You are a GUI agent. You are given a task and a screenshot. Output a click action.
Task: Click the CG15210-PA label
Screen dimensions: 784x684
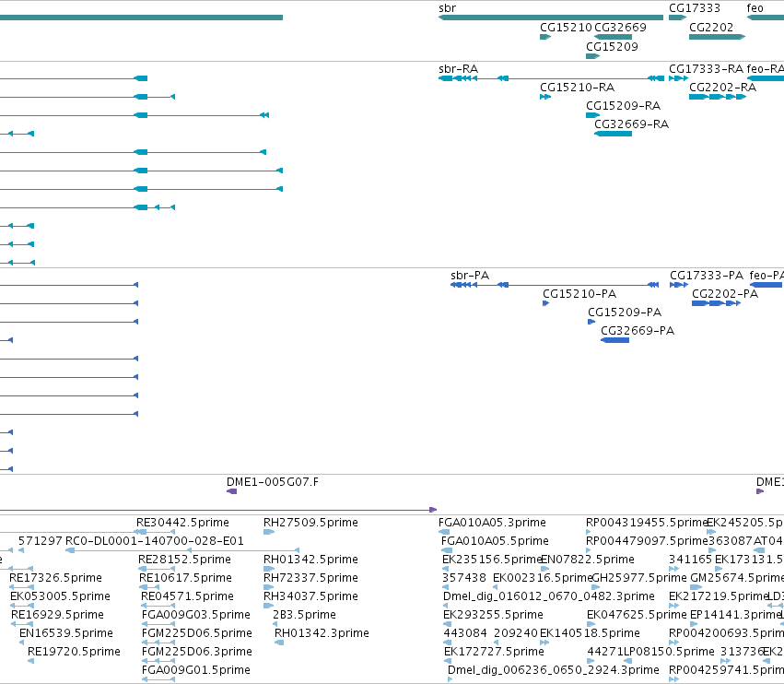point(579,294)
